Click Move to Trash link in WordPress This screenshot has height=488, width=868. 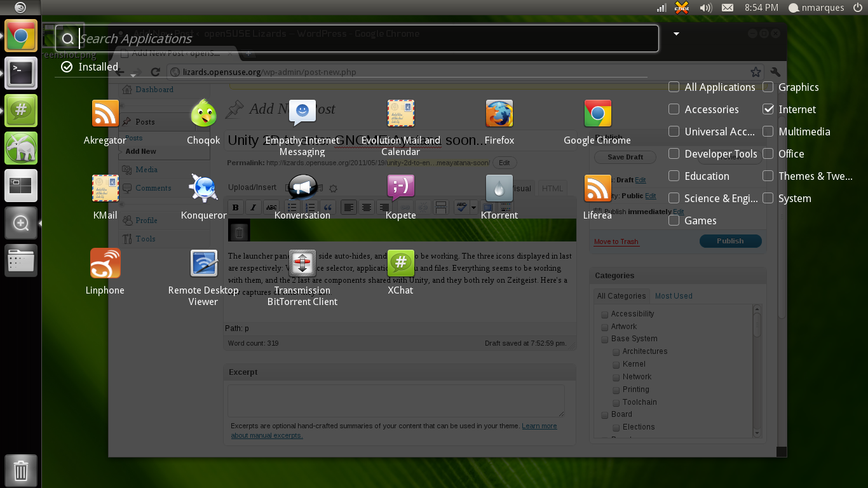[616, 241]
